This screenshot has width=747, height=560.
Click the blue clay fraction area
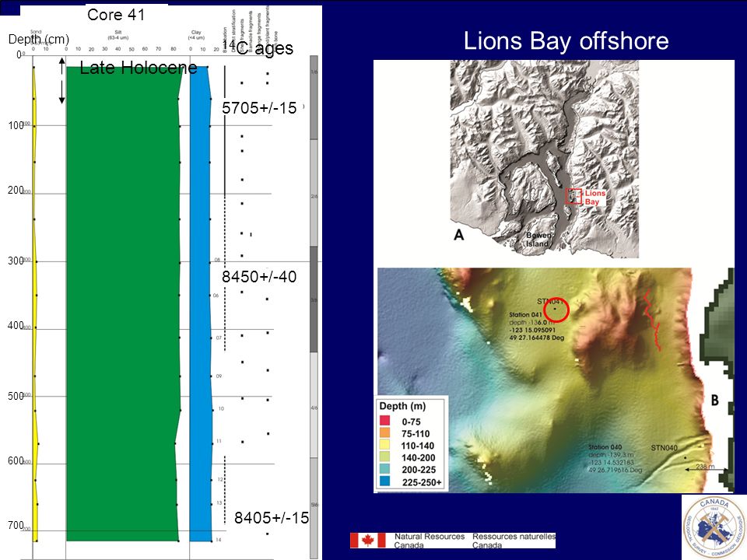tap(201, 304)
